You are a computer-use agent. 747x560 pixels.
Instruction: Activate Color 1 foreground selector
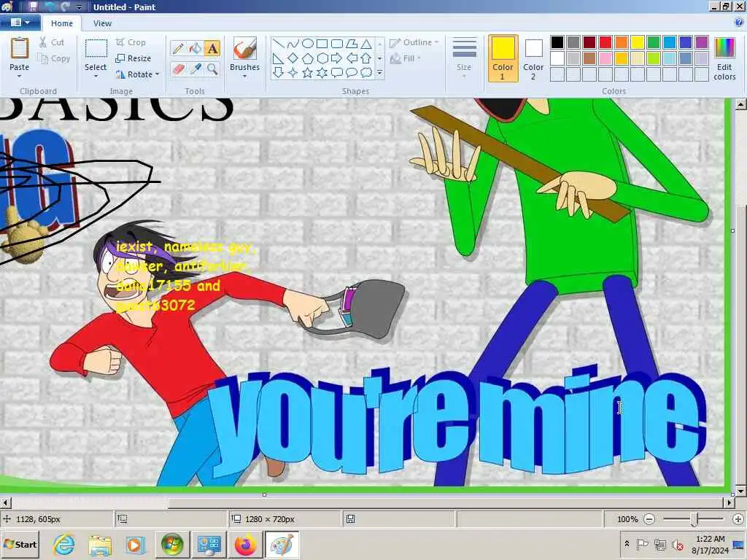503,58
